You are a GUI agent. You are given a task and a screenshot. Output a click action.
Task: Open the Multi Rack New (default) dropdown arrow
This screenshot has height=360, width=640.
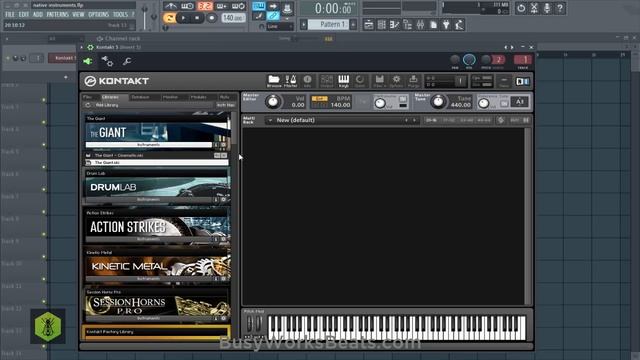click(x=270, y=120)
